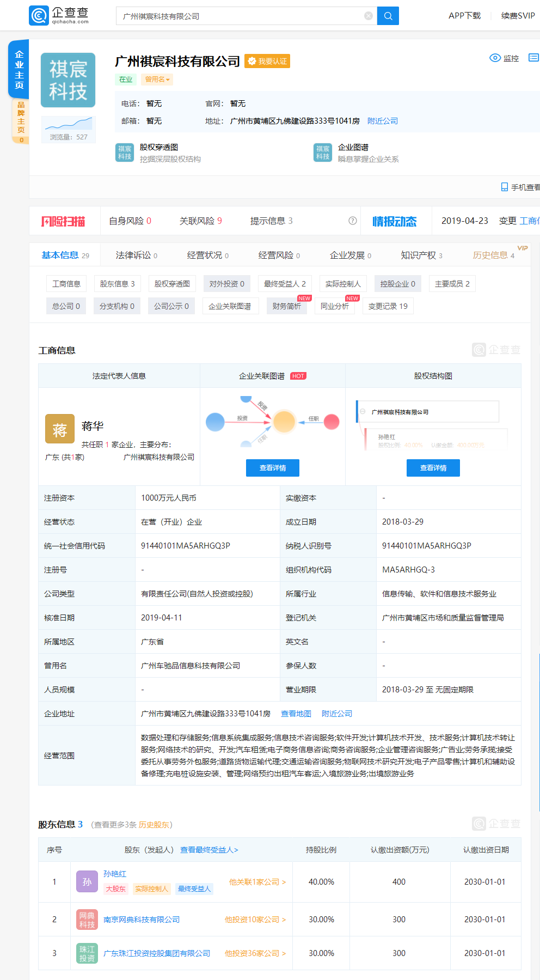Select 变更记录 19 sub-tab
The width and height of the screenshot is (540, 980).
click(x=388, y=306)
